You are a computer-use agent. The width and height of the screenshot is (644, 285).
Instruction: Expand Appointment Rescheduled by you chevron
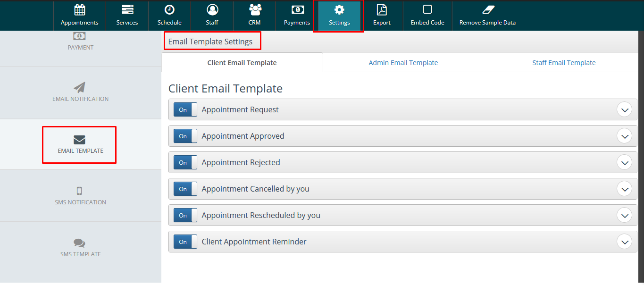[x=625, y=216]
